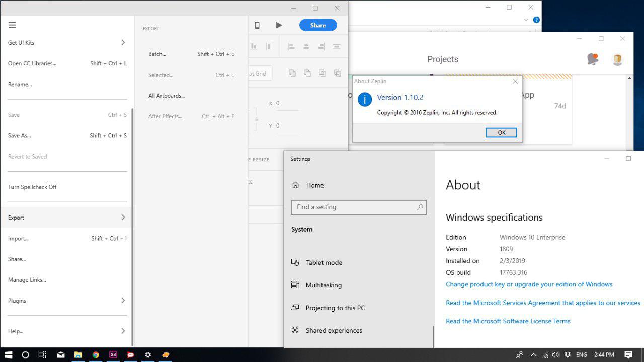Select the Align Center Horizontally icon

(306, 47)
